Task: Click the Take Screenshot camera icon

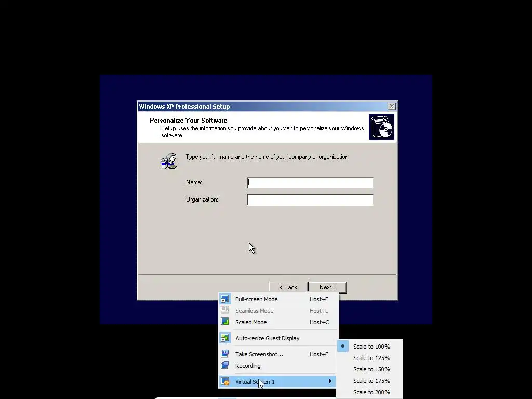Action: (x=224, y=354)
